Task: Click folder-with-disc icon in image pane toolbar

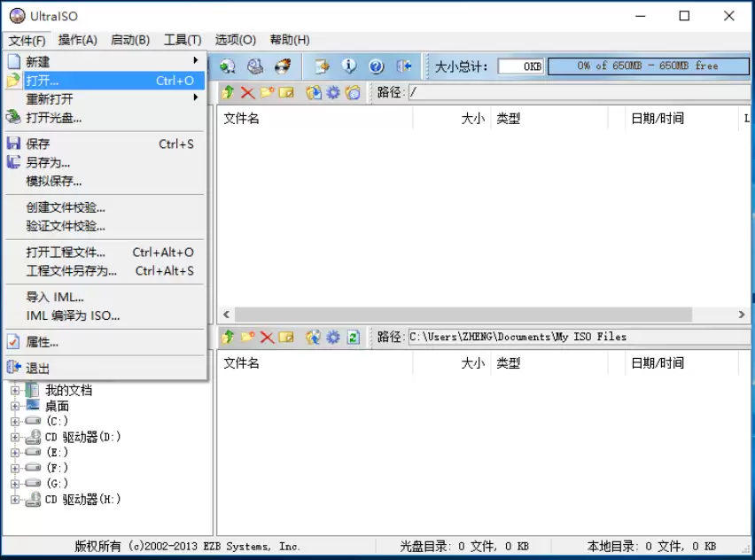Action: pos(353,92)
